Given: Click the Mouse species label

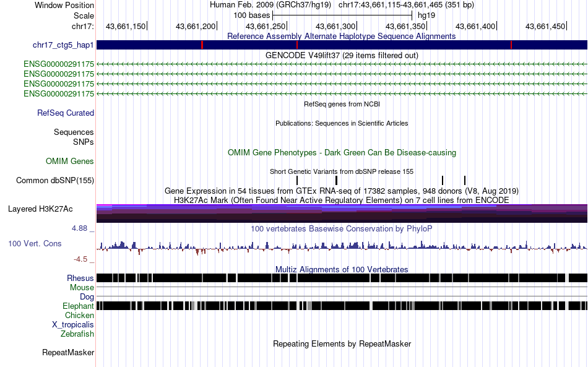Looking at the screenshot, I should click(82, 288).
